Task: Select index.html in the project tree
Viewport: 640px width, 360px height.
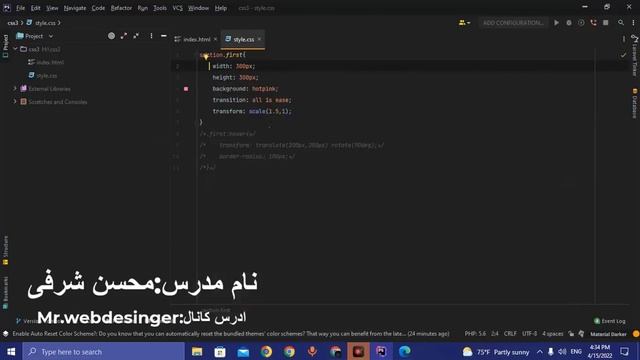Action: coord(46,62)
